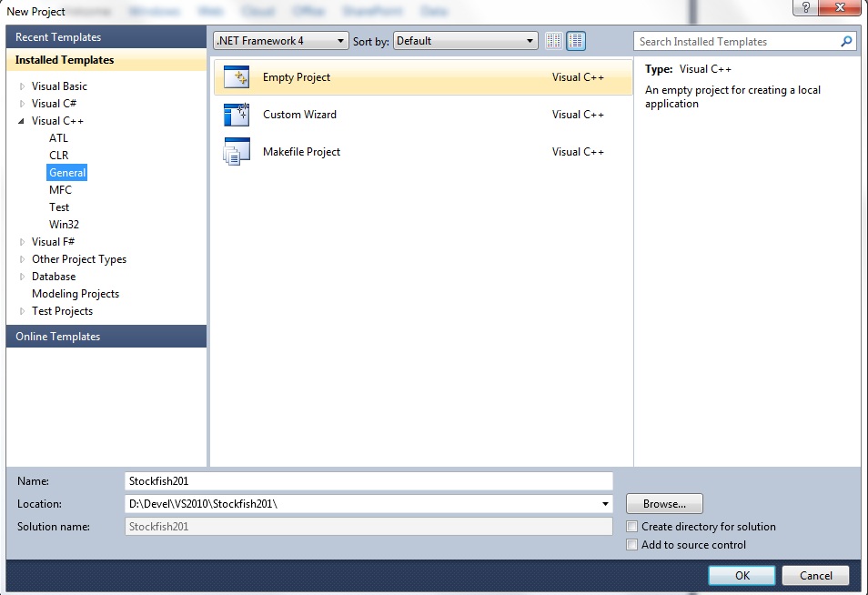Click the Visual C# tree label

[54, 104]
